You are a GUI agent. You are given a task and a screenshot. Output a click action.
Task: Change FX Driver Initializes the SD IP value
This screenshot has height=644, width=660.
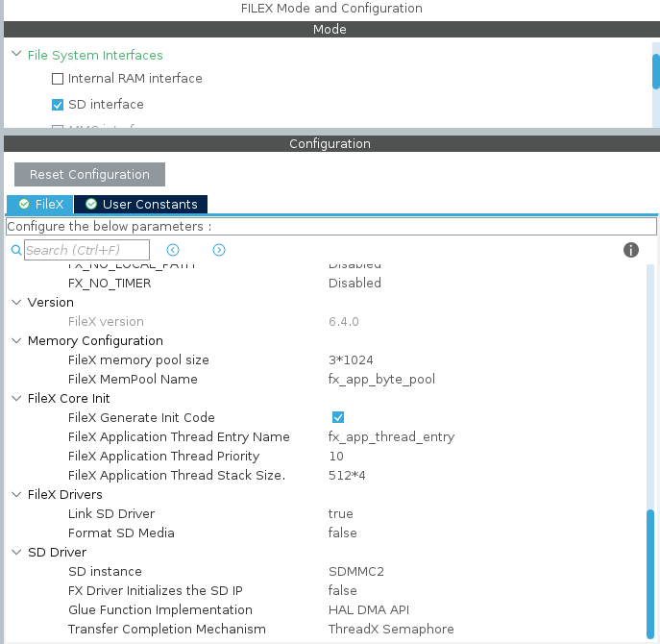pos(343,590)
